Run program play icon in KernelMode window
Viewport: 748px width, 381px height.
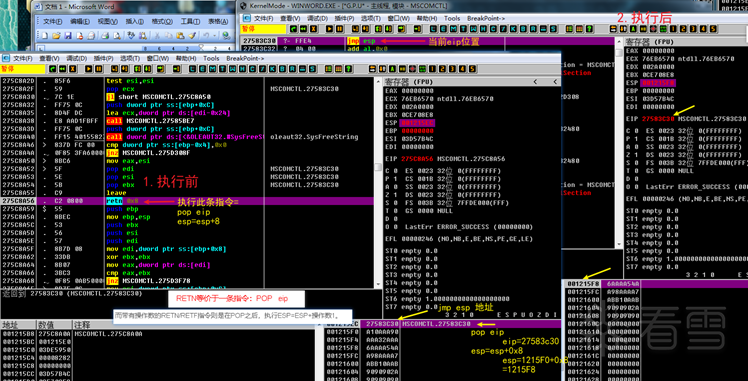coord(330,29)
